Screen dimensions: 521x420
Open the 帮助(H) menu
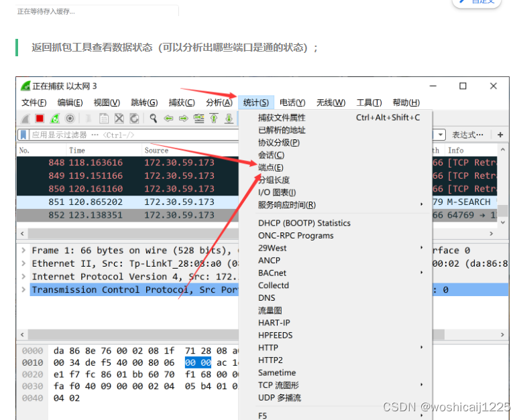click(x=406, y=102)
